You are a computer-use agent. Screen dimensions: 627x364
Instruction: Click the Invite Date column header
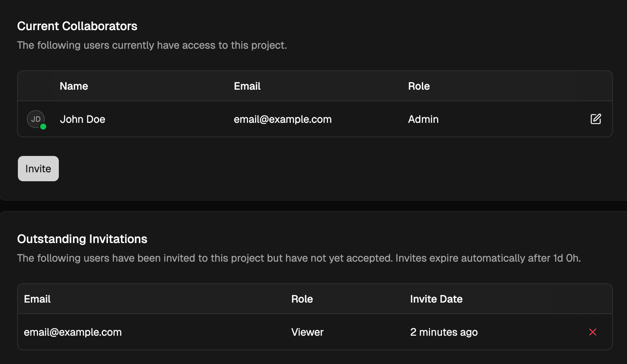click(x=436, y=299)
